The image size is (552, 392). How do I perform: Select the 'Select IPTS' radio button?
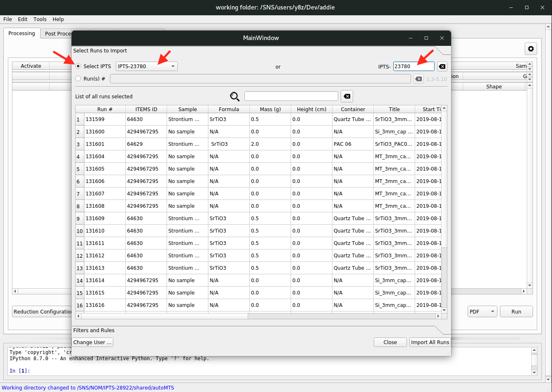click(78, 66)
